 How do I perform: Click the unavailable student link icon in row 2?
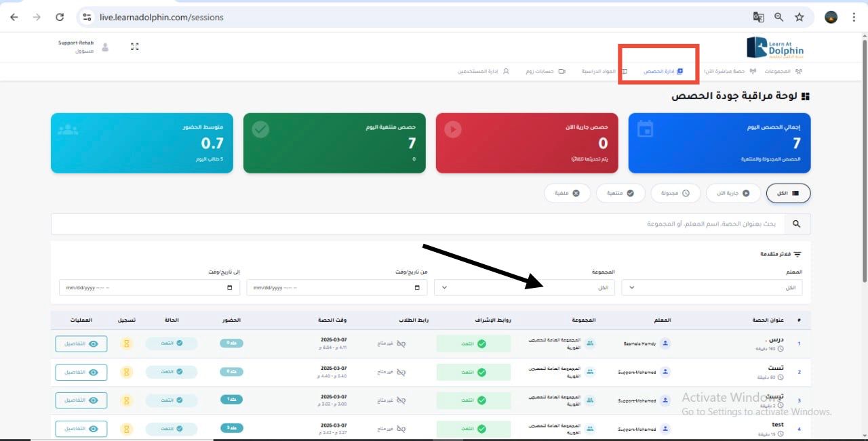401,372
